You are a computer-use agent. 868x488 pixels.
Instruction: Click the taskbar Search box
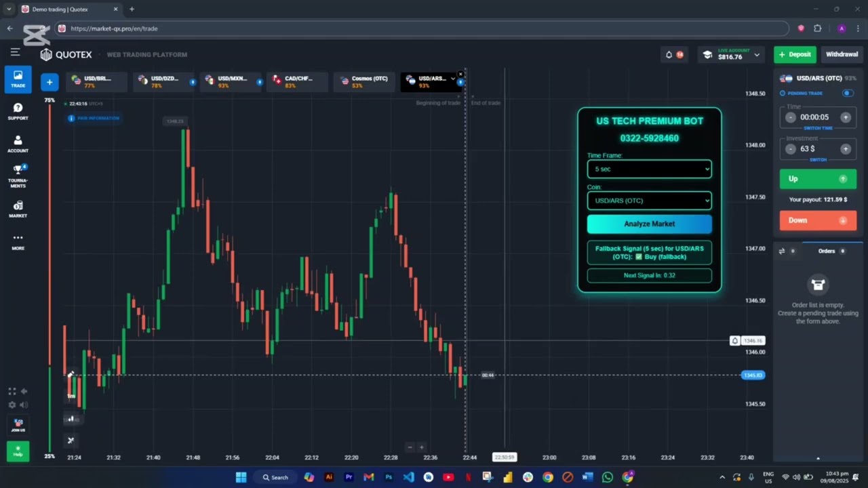pyautogui.click(x=275, y=477)
